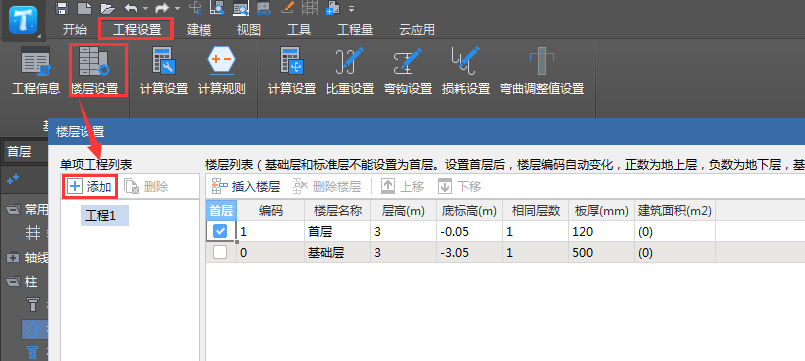Screen dimensions: 805x361
Task: Open the 云应用 tab
Action: click(x=417, y=30)
